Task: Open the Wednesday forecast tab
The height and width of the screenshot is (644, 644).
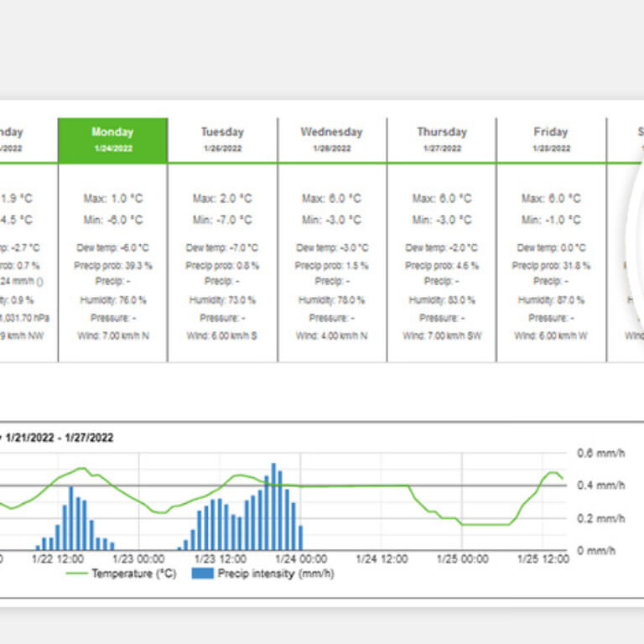Action: point(332,140)
